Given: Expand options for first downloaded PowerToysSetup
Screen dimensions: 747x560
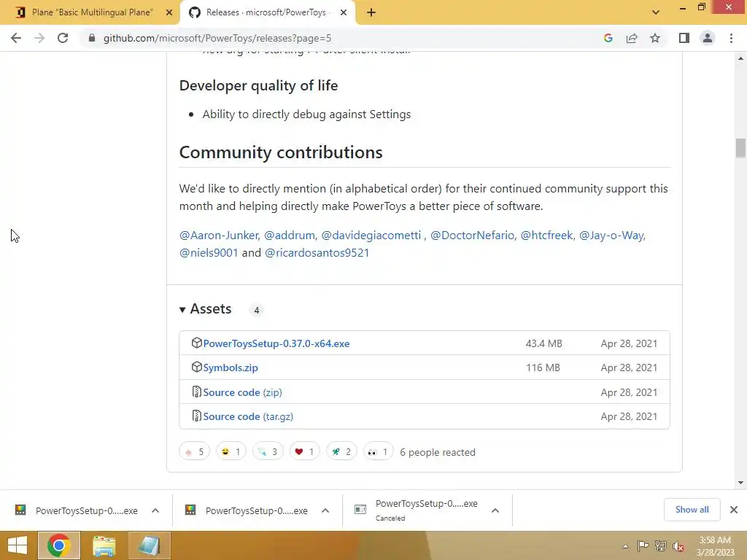Looking at the screenshot, I should 155,510.
